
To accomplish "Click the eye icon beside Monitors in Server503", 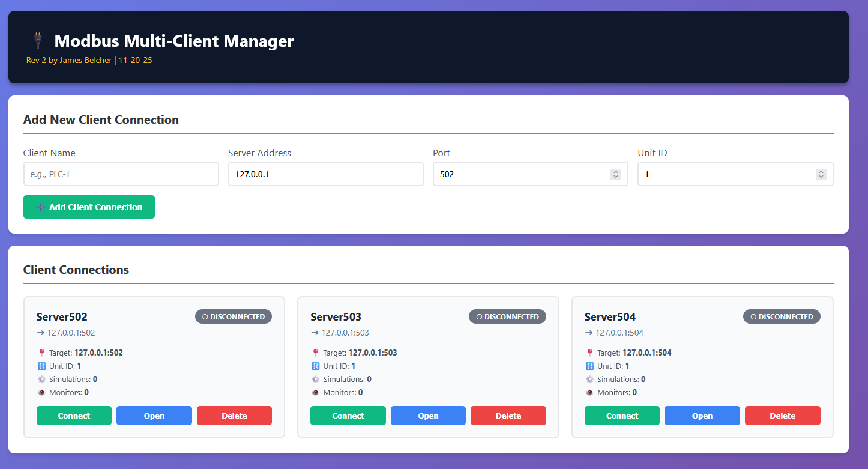I will coord(316,393).
